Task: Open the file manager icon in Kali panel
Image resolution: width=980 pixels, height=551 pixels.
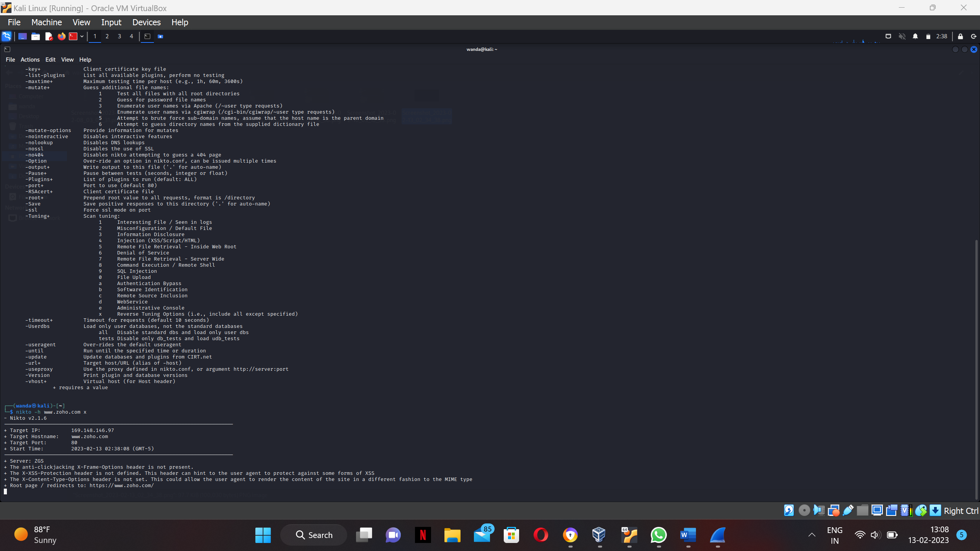Action: click(36, 36)
